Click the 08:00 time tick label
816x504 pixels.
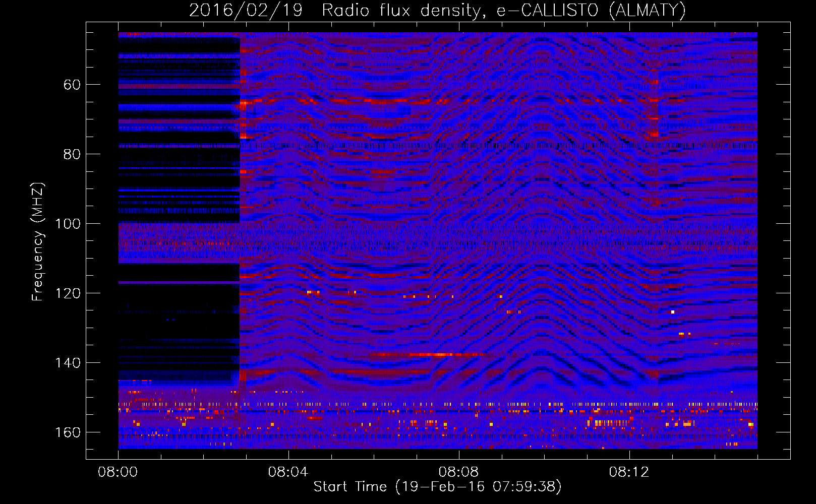(x=118, y=472)
